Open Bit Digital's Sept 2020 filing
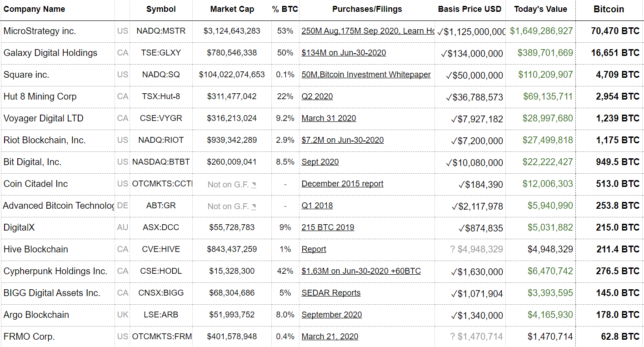 pos(320,162)
